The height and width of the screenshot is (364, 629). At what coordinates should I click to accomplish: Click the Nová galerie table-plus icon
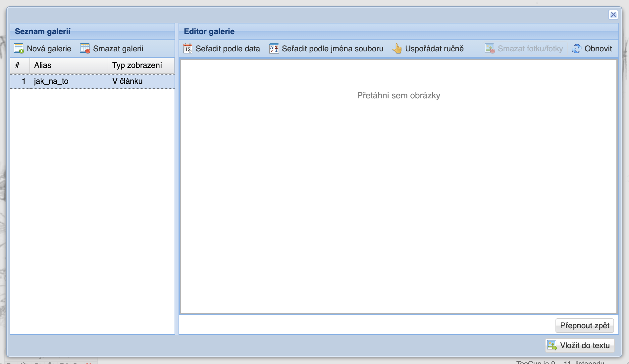(19, 49)
